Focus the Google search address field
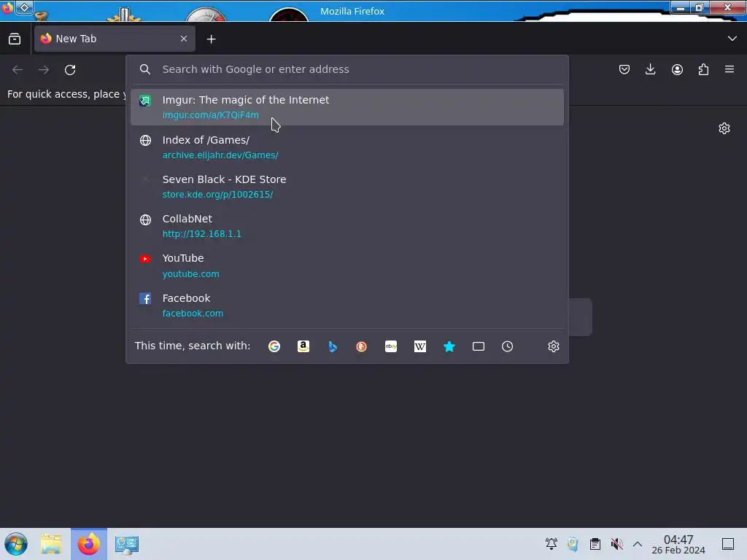Viewport: 747px width, 560px height. 347,69
